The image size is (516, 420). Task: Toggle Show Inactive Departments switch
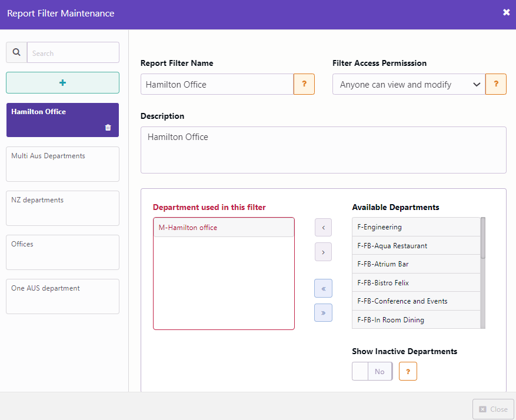coord(372,371)
